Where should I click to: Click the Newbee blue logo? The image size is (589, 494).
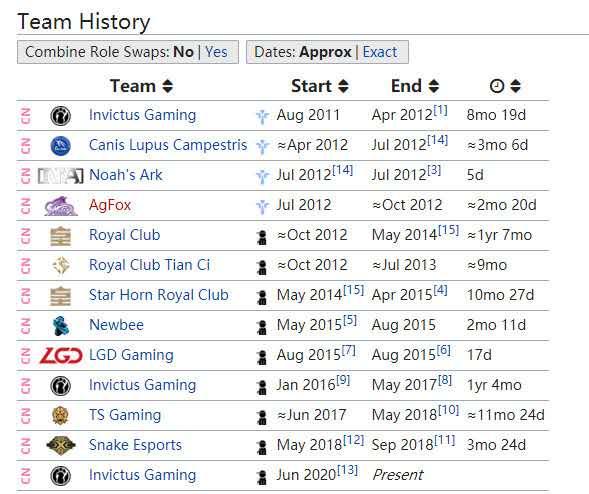60,326
